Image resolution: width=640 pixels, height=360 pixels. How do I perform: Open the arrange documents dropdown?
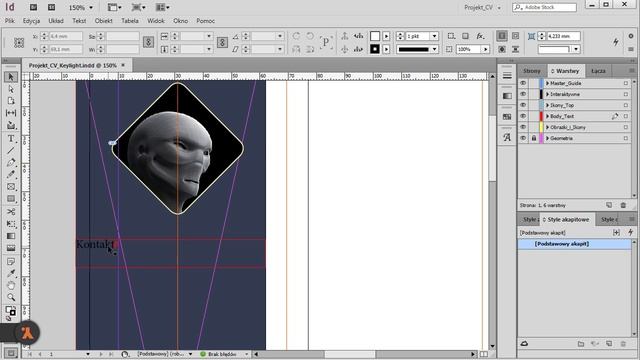(162, 7)
